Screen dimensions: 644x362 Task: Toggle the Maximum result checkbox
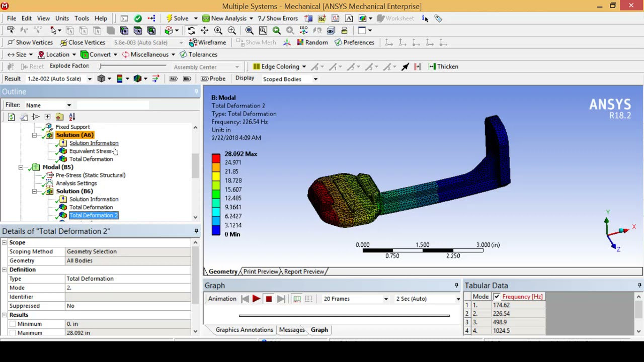(x=13, y=333)
